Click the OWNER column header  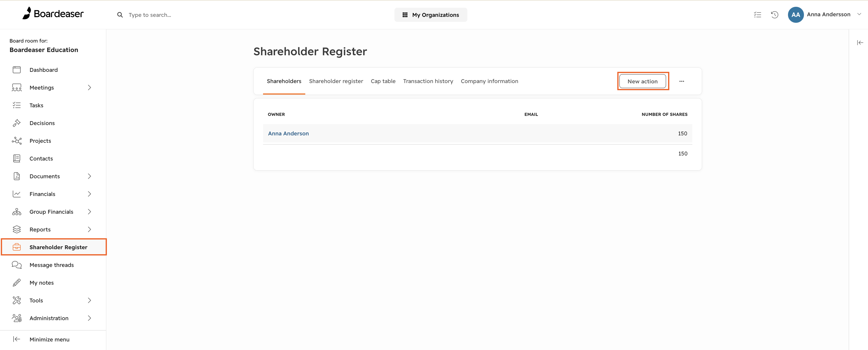pos(276,114)
